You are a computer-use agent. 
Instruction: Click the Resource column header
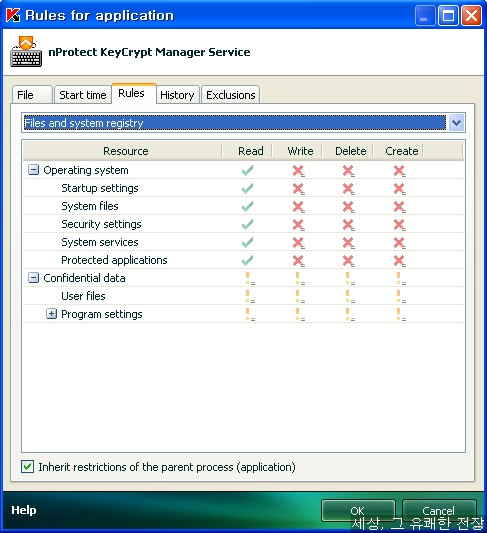123,151
